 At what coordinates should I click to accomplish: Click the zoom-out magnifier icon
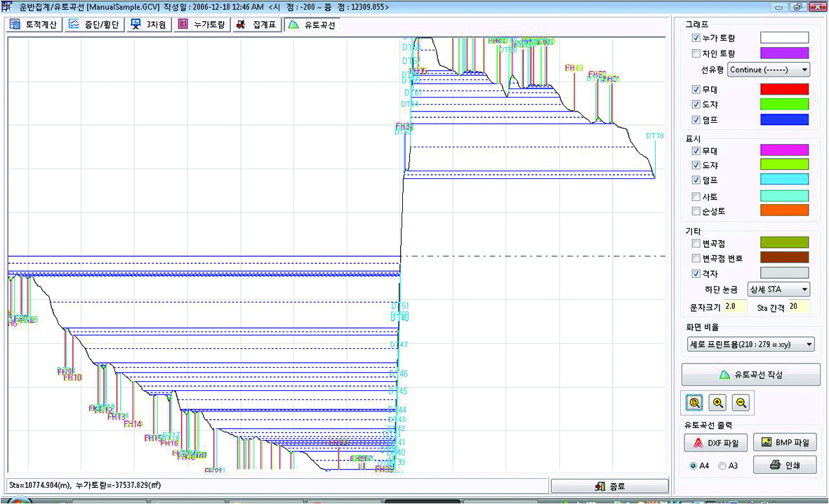click(741, 403)
